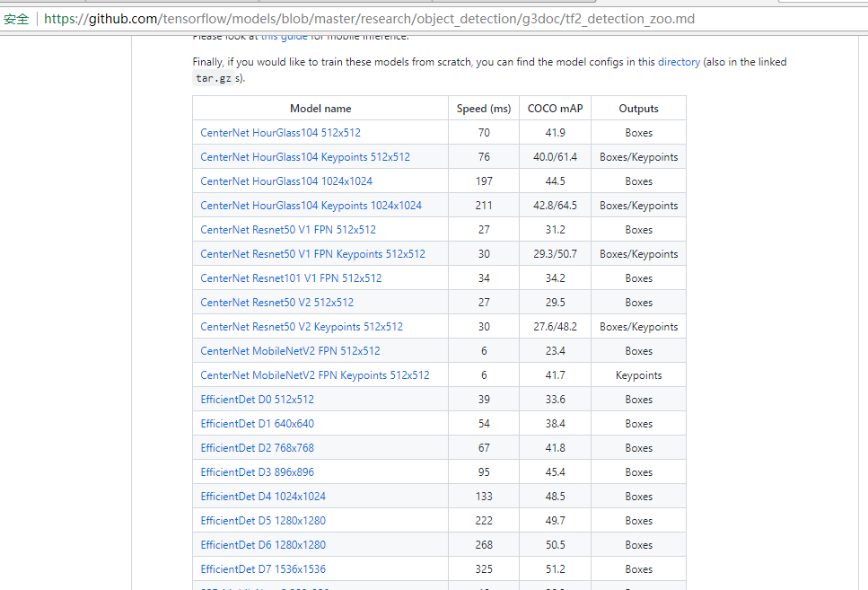The image size is (868, 590).
Task: Open CenterNet MobileNetV2 FPN 512x512 link
Action: [x=290, y=351]
